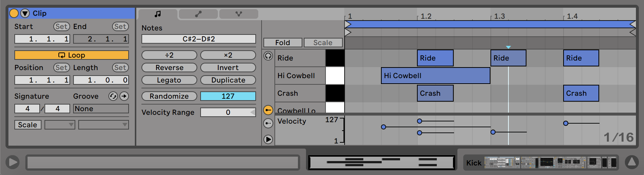Toggle the Fold button
Viewport: 644px width, 175px height.
click(283, 43)
